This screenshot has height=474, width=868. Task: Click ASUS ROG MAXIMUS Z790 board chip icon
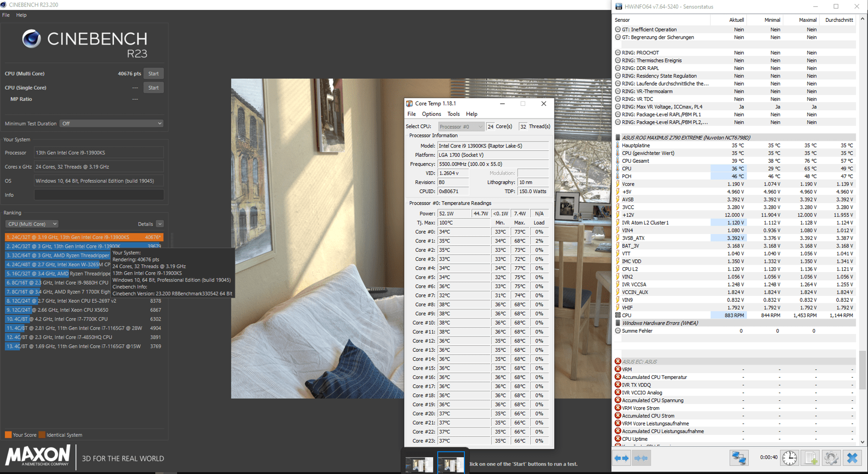(x=618, y=138)
